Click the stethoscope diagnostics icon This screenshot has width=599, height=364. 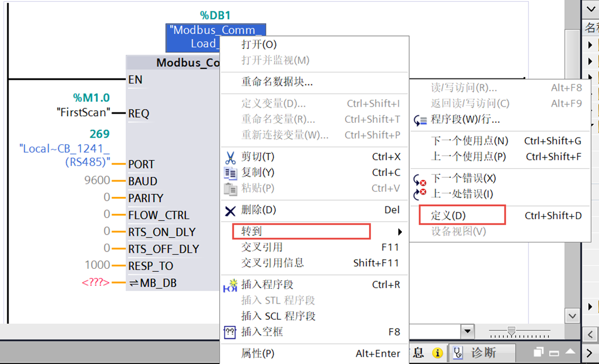[458, 353]
